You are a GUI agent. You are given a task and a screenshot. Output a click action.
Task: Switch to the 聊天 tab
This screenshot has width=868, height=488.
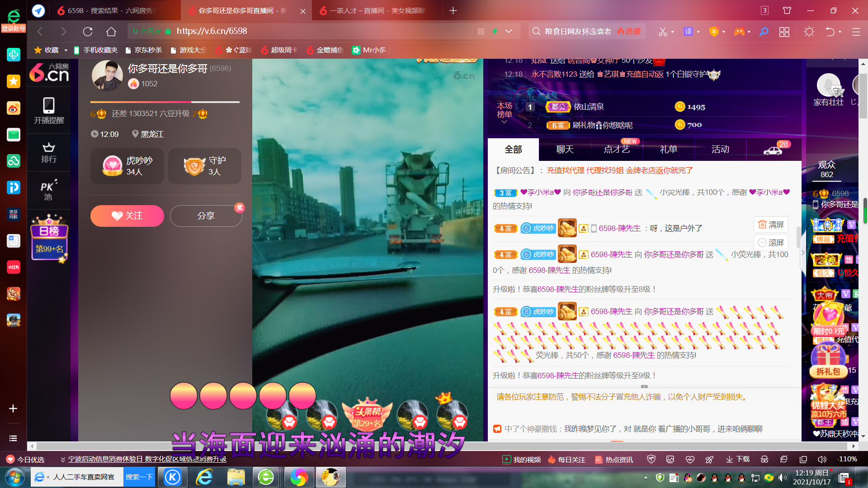[565, 149]
